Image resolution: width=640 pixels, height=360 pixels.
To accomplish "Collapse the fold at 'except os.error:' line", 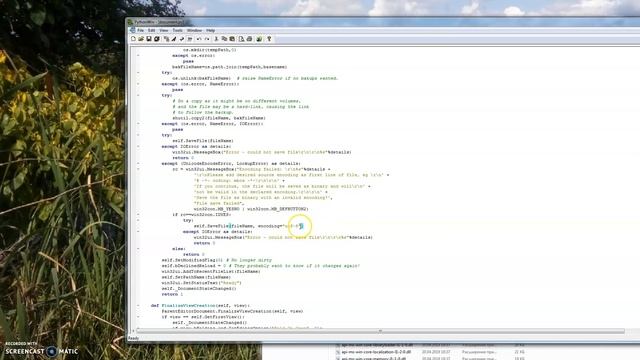I will tap(138, 56).
